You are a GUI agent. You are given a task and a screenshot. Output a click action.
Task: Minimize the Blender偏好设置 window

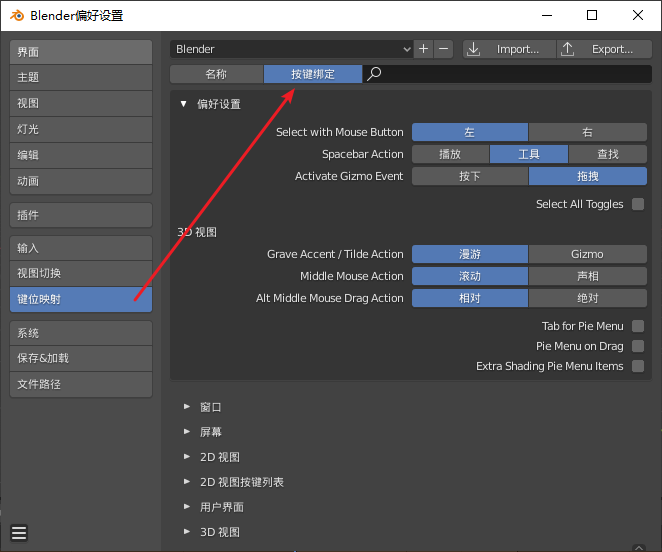(x=547, y=15)
